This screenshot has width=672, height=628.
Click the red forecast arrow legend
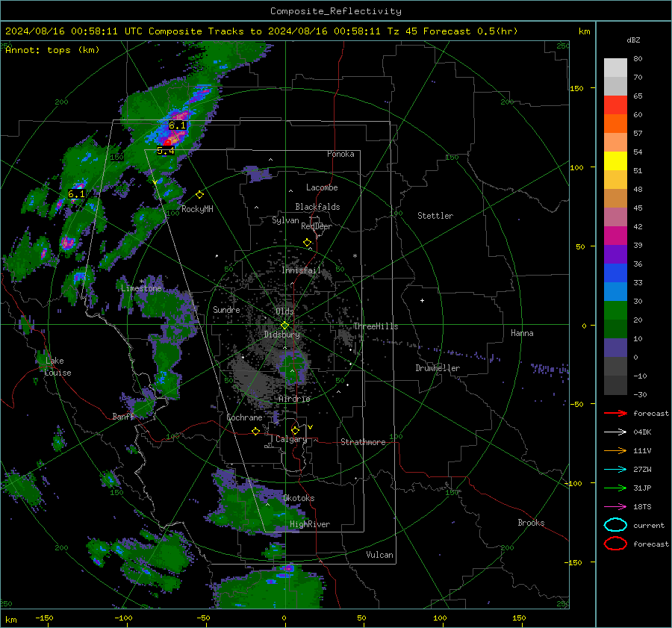[x=615, y=413]
